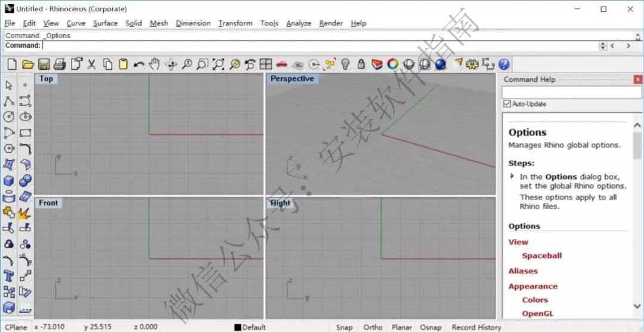Select the Circle tool
Image resolution: width=644 pixels, height=332 pixels.
tap(8, 117)
